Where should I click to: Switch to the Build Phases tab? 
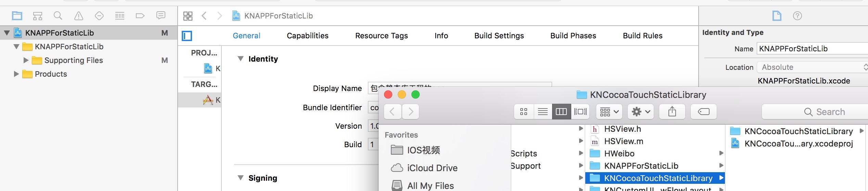pyautogui.click(x=573, y=36)
